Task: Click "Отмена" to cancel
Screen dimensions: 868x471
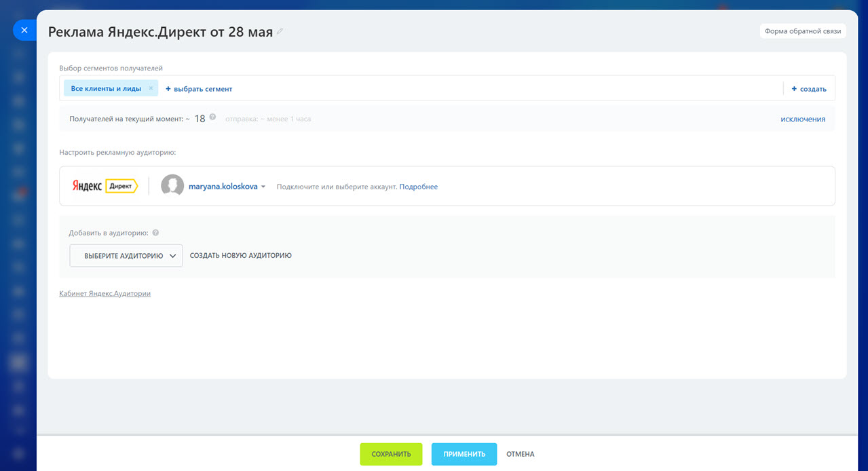Action: pos(521,454)
